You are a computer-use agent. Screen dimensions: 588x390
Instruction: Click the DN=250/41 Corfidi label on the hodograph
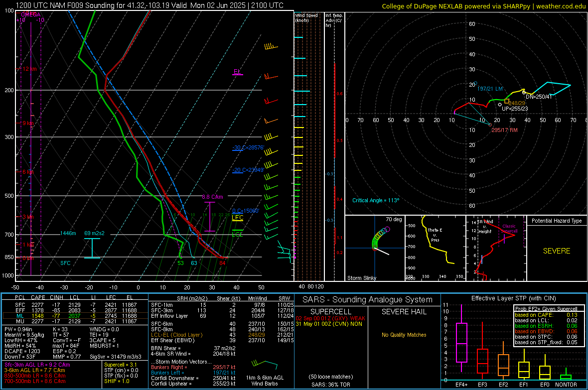pyautogui.click(x=539, y=97)
